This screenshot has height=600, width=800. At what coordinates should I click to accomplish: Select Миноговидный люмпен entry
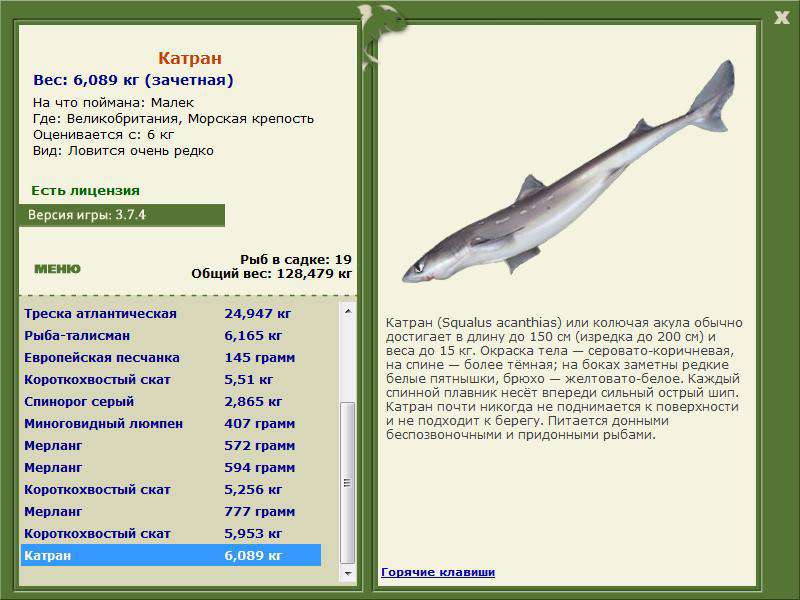(x=171, y=423)
